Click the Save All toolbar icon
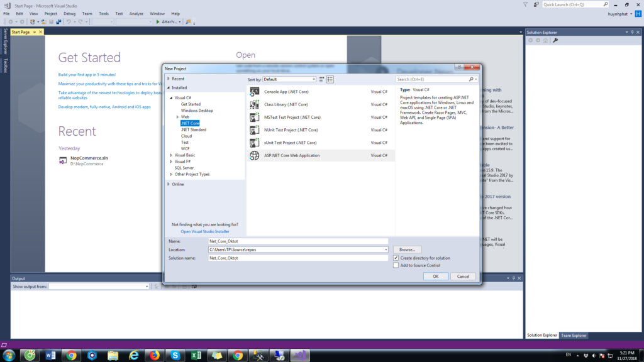 pyautogui.click(x=58, y=22)
